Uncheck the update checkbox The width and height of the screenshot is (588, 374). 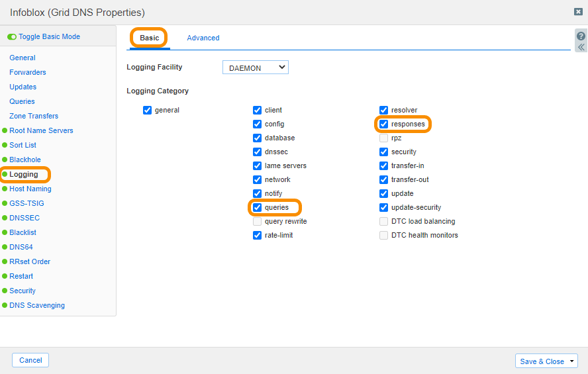pos(383,193)
